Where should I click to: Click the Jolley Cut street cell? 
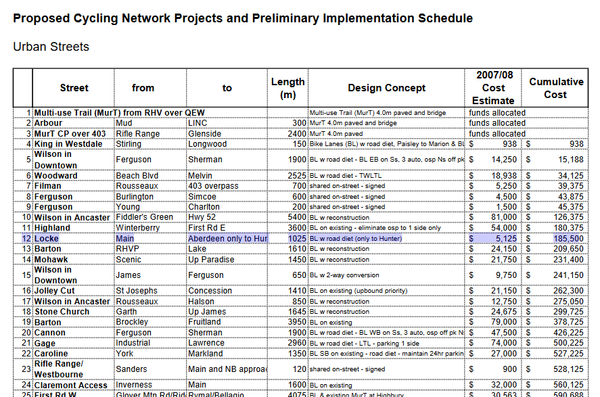73,291
